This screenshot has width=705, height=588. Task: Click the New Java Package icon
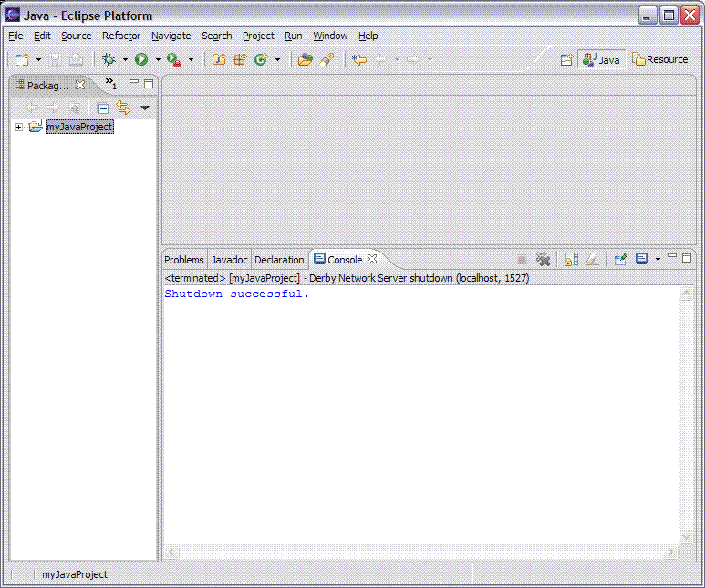click(240, 59)
